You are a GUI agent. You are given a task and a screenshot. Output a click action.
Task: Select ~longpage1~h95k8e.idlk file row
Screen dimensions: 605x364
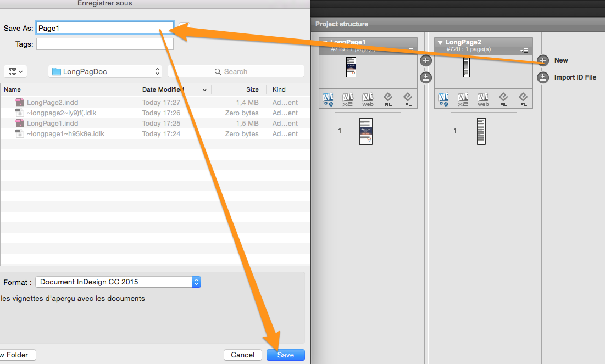[155, 133]
